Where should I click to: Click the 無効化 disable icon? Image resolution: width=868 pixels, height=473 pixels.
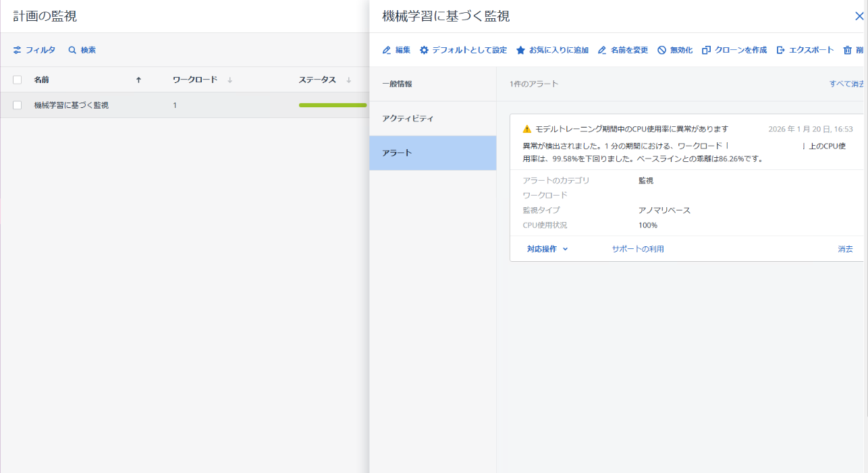point(661,50)
